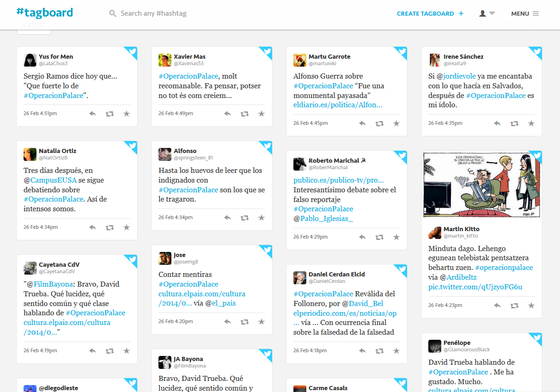Retweet Martin Kitto's cartoon post
The height and width of the screenshot is (392, 560).
tap(514, 306)
